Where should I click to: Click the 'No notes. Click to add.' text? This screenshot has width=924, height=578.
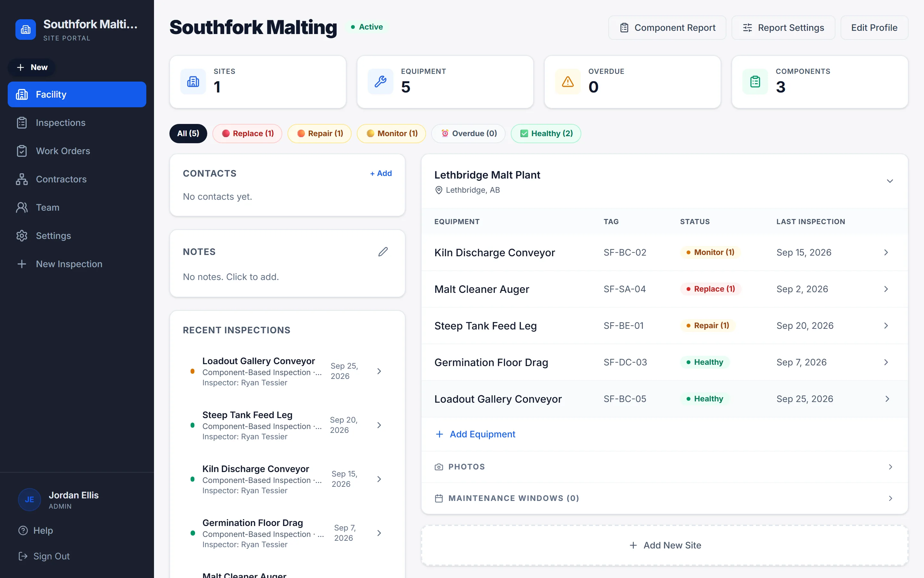coord(231,277)
